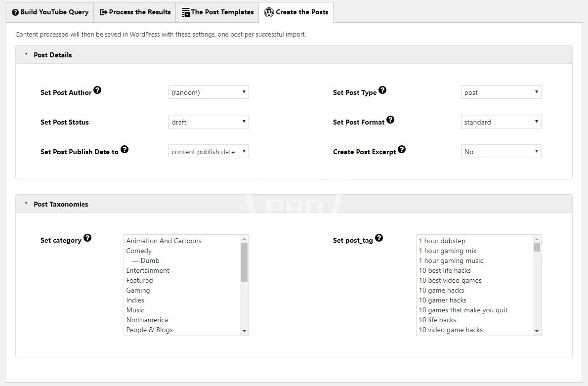The image size is (588, 386).
Task: Select '10 best life hacks' tag
Action: point(445,270)
